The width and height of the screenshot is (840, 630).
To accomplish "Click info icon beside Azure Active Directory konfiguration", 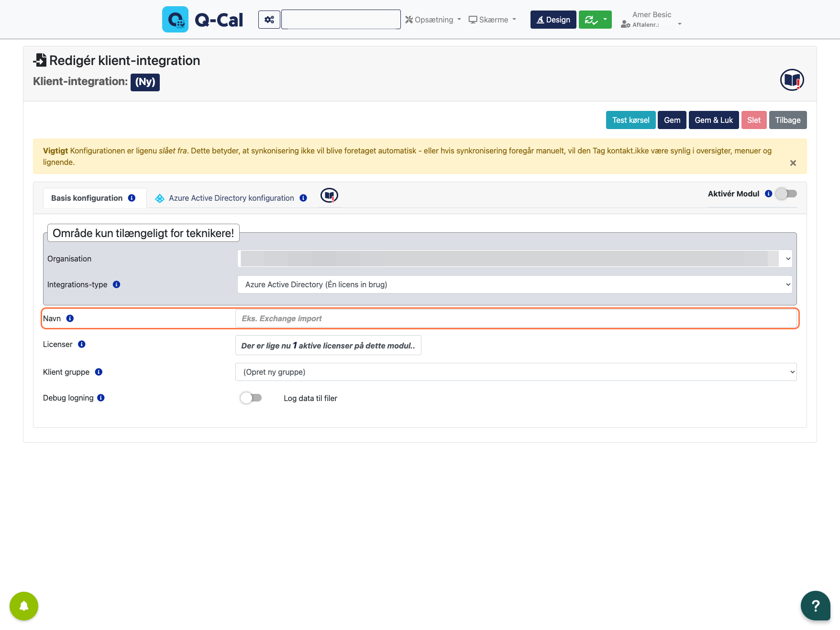I will point(303,198).
